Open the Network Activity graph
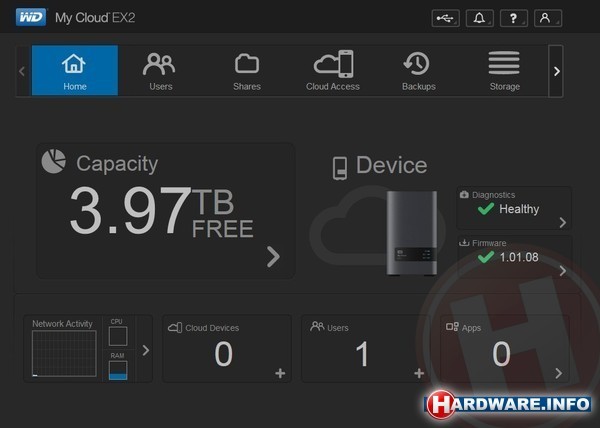 (64, 354)
